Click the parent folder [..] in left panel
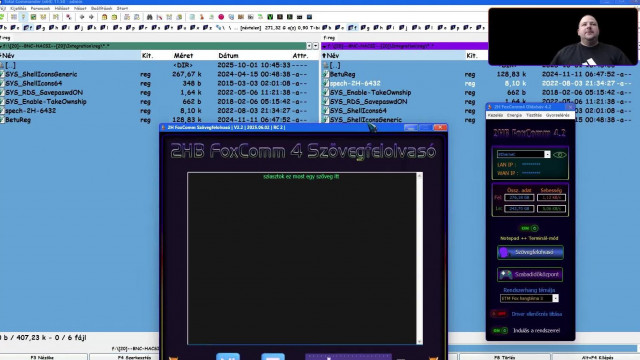The image size is (640, 360). click(x=10, y=65)
